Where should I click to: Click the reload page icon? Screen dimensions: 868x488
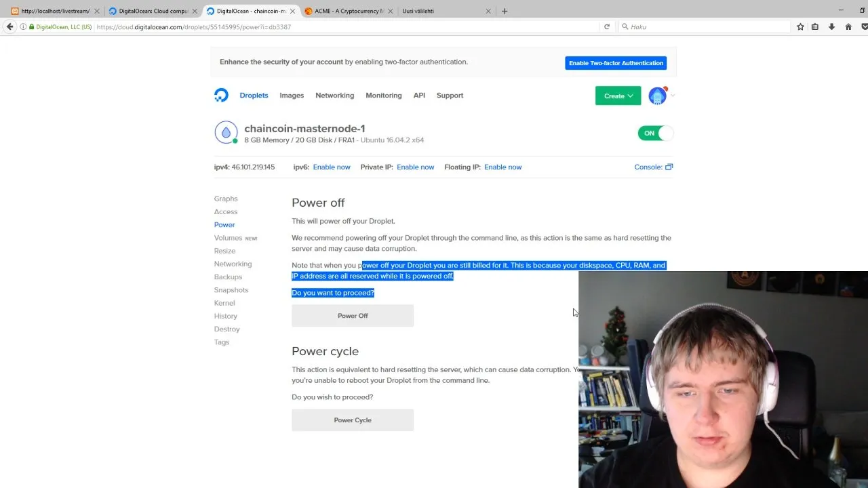(607, 26)
